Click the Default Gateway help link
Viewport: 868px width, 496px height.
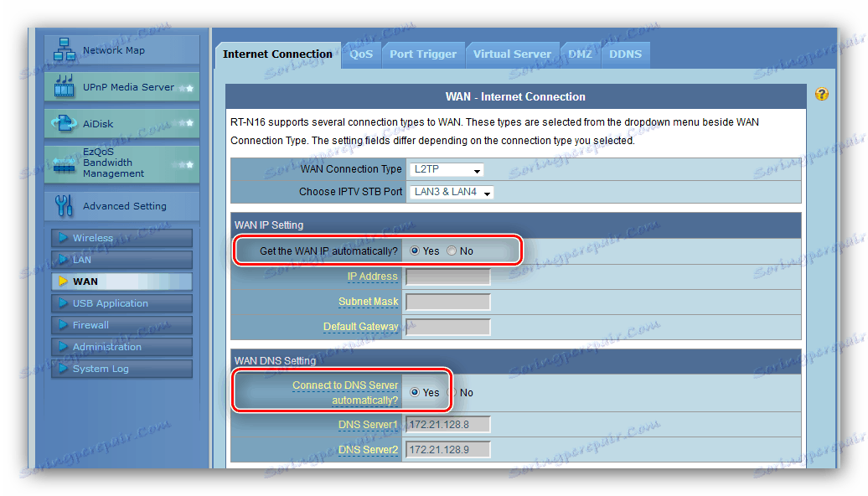coord(360,327)
